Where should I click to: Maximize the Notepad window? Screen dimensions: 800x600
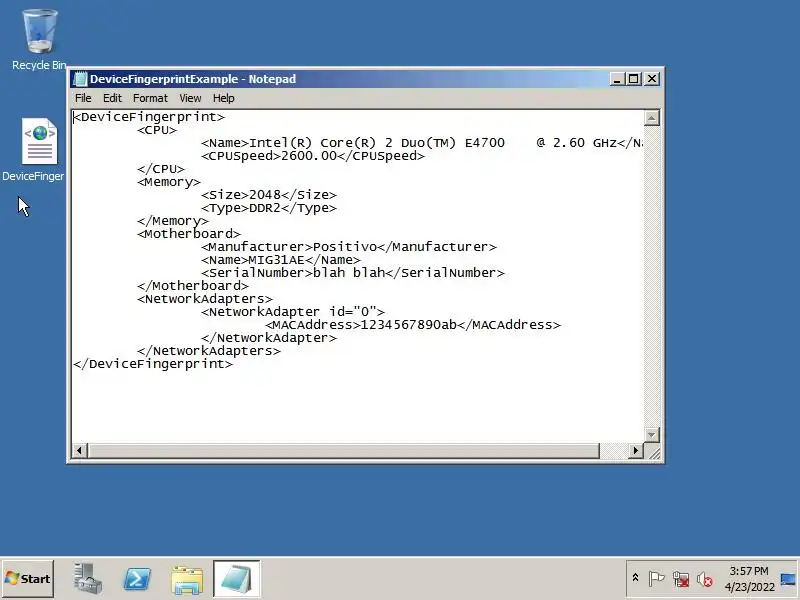634,79
